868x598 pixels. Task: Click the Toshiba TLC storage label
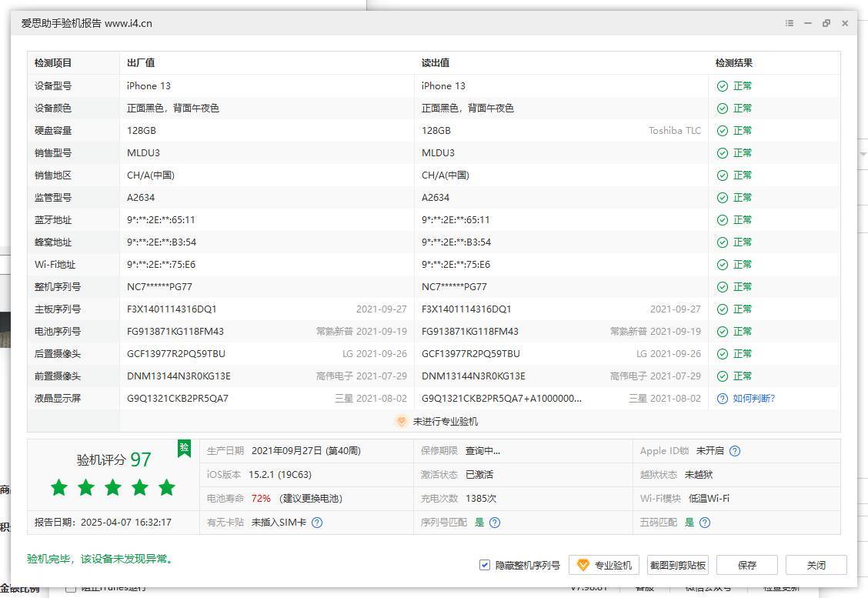click(675, 131)
